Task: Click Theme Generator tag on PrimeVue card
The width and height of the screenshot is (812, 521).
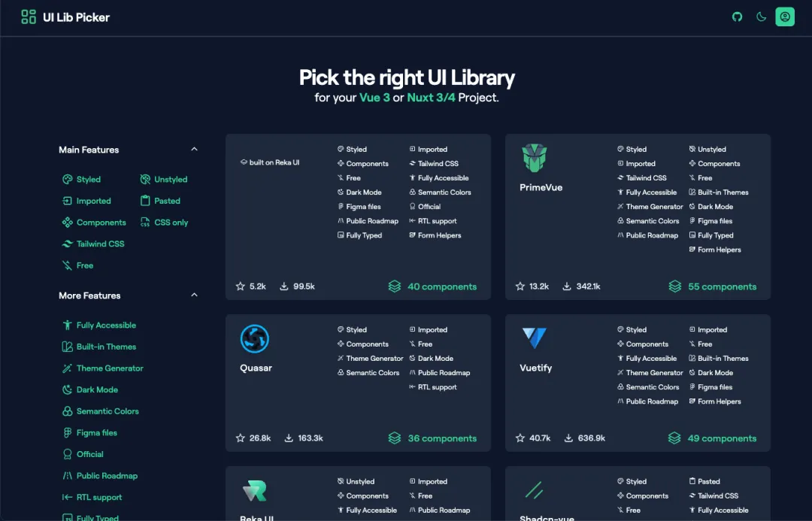Action: [x=650, y=207]
